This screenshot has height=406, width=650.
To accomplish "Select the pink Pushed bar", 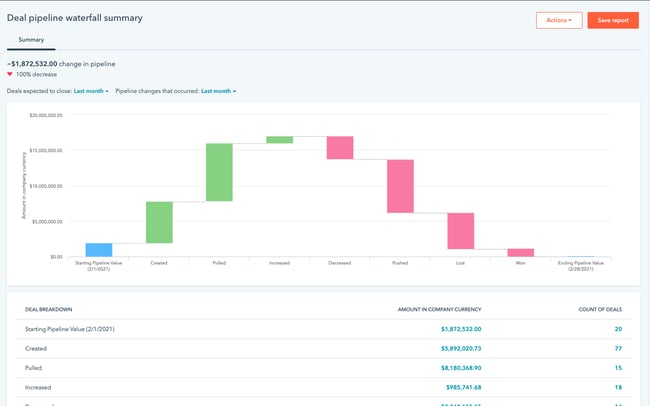I will pyautogui.click(x=400, y=186).
